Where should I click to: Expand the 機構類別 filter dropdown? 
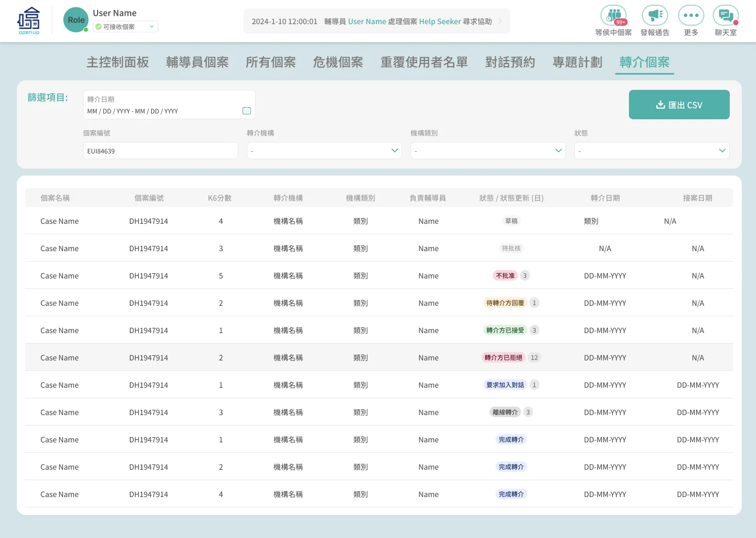(488, 151)
